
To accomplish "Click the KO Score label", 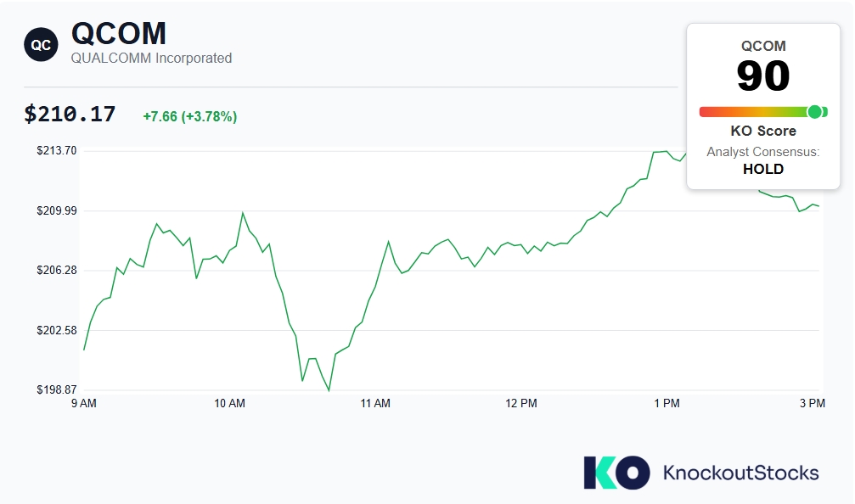I will tap(763, 131).
